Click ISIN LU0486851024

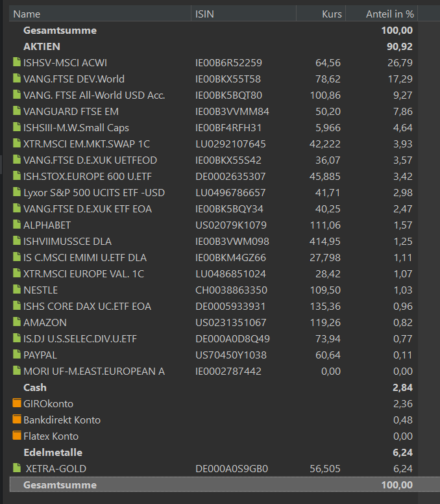(x=230, y=274)
